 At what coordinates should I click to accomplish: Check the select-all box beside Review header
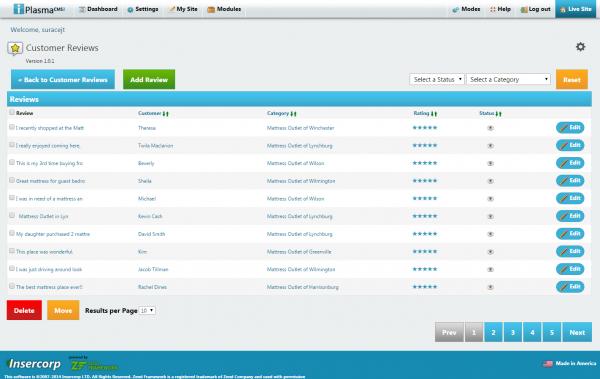coord(12,112)
